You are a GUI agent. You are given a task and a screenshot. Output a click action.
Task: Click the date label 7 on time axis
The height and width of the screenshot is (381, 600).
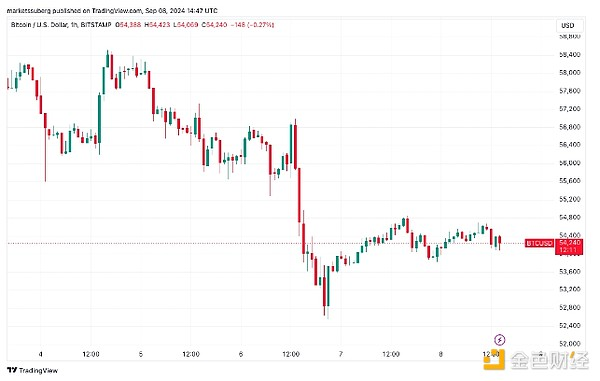(x=341, y=354)
